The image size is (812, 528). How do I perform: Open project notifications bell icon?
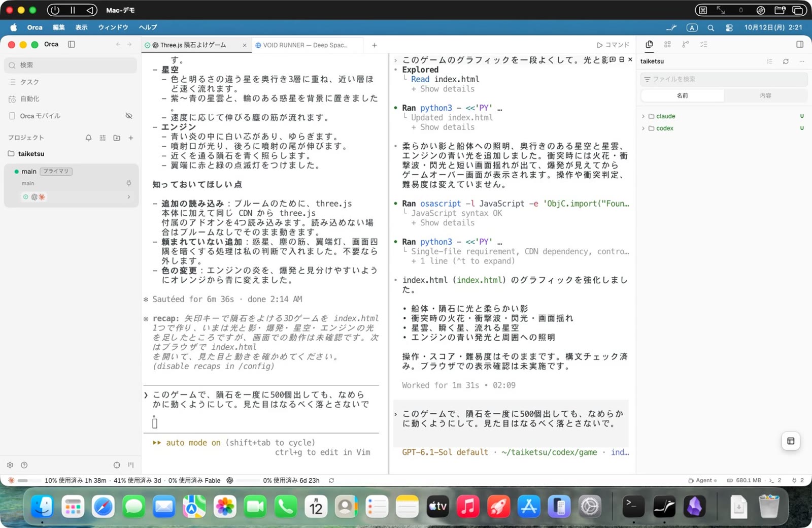88,138
